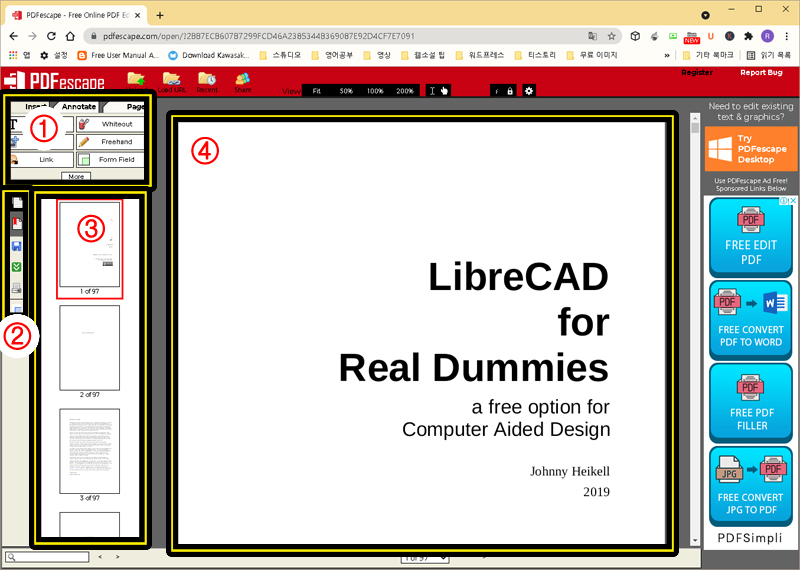800x570 pixels.
Task: Choose the Form Field tool
Action: click(x=110, y=160)
